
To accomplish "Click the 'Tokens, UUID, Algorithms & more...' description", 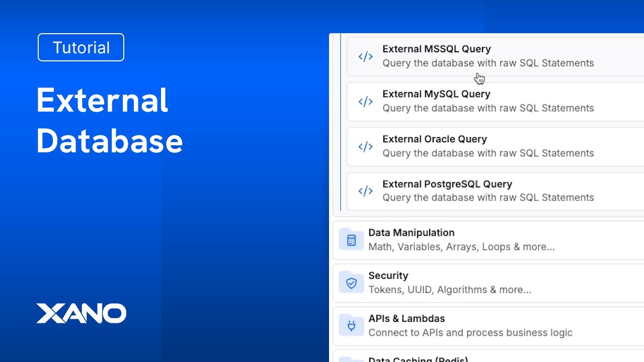I will coord(449,290).
